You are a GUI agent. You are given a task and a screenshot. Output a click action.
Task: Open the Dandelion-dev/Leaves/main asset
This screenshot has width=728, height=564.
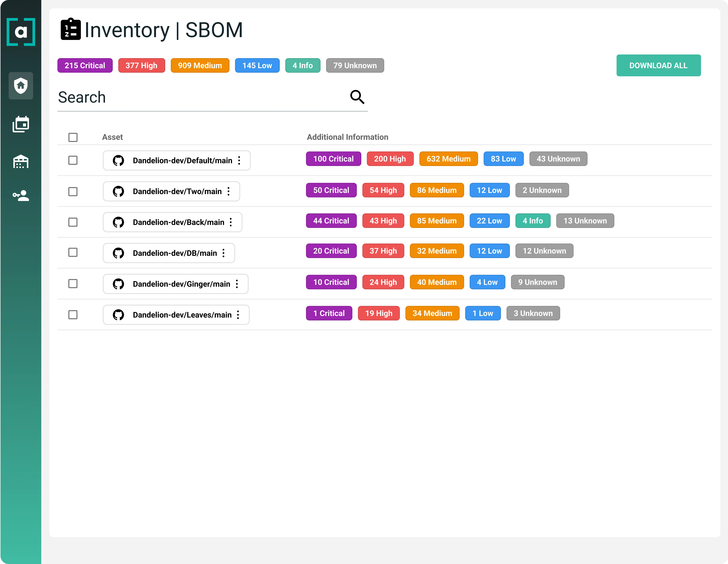[x=182, y=315]
